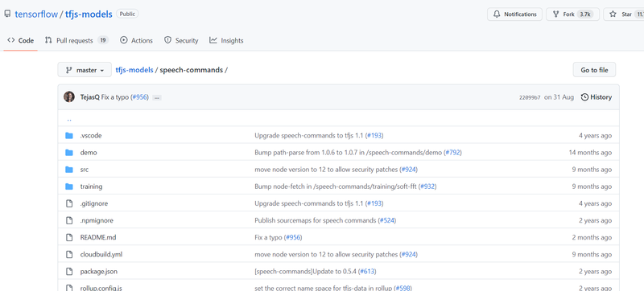Open the cloudbuild.yml file
The image size is (644, 291).
tap(101, 255)
